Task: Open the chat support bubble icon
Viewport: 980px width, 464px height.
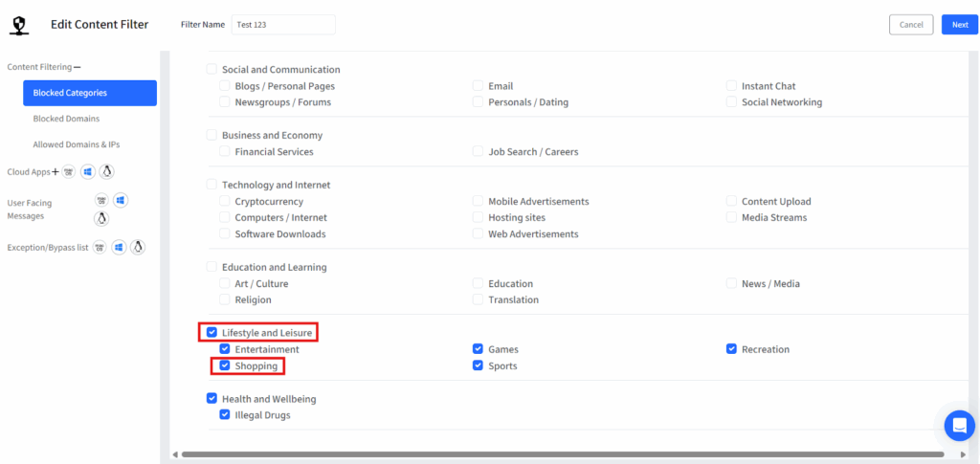Action: coord(959,426)
